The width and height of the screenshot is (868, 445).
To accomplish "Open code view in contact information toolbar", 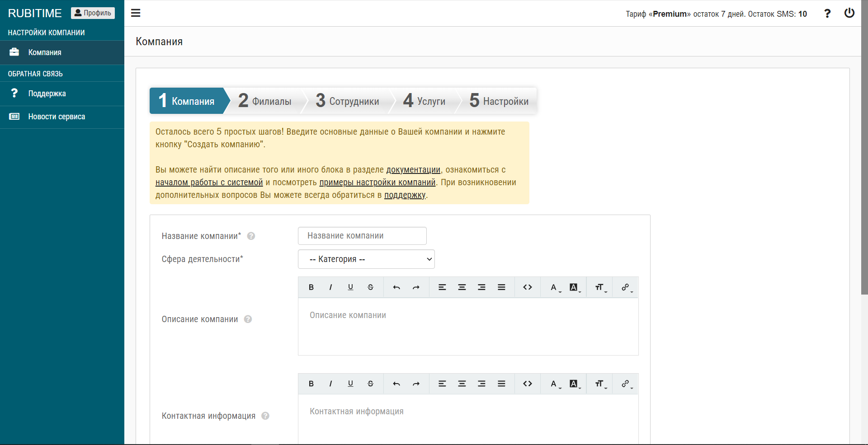I will pyautogui.click(x=528, y=384).
